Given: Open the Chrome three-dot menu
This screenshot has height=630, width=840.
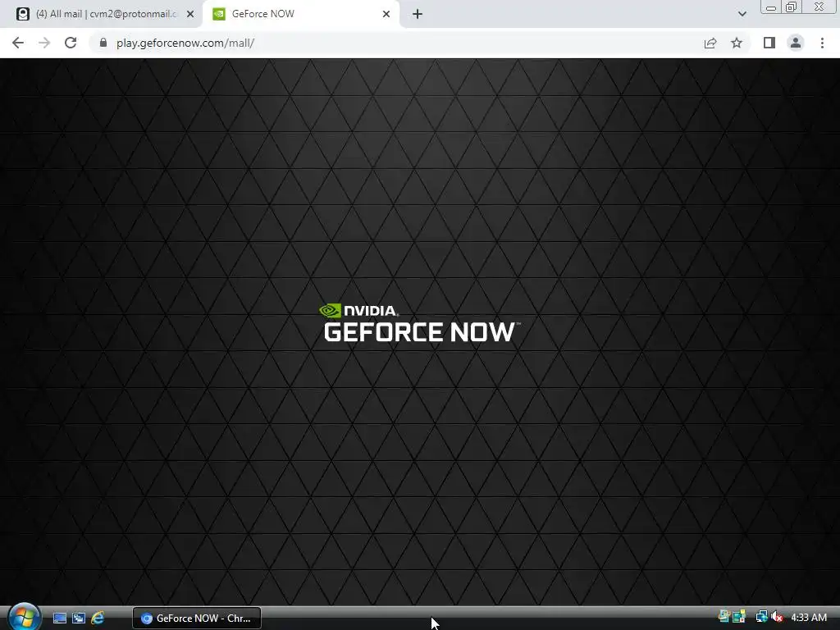Looking at the screenshot, I should coord(822,43).
